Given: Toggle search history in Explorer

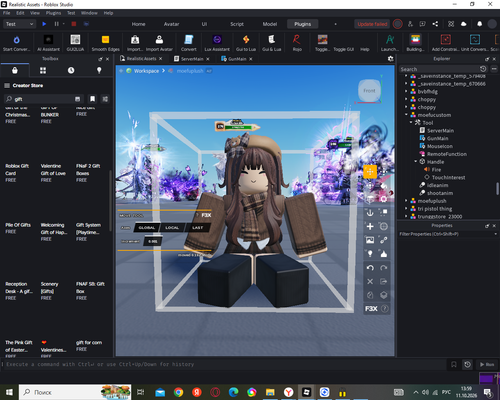Looking at the screenshot, I should (x=483, y=69).
